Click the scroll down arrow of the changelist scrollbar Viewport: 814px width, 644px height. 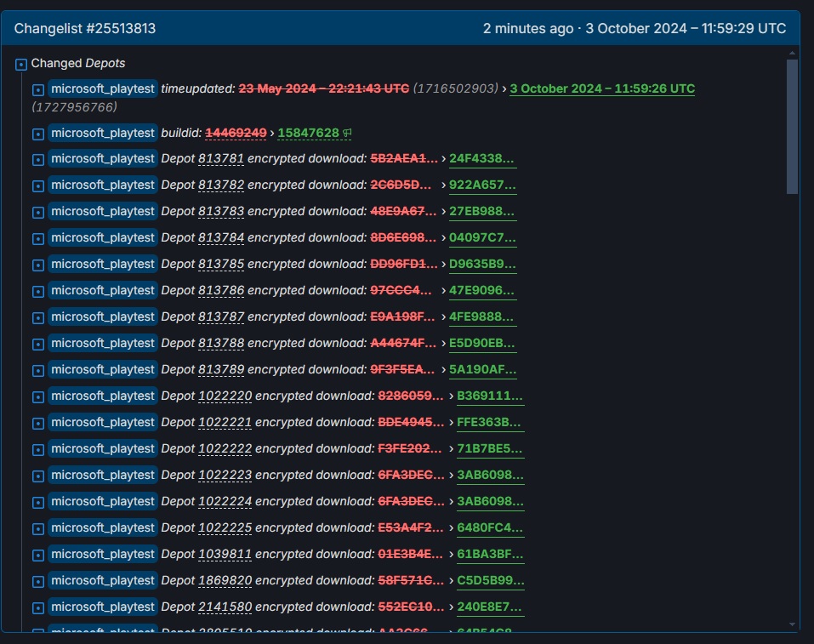coord(792,624)
